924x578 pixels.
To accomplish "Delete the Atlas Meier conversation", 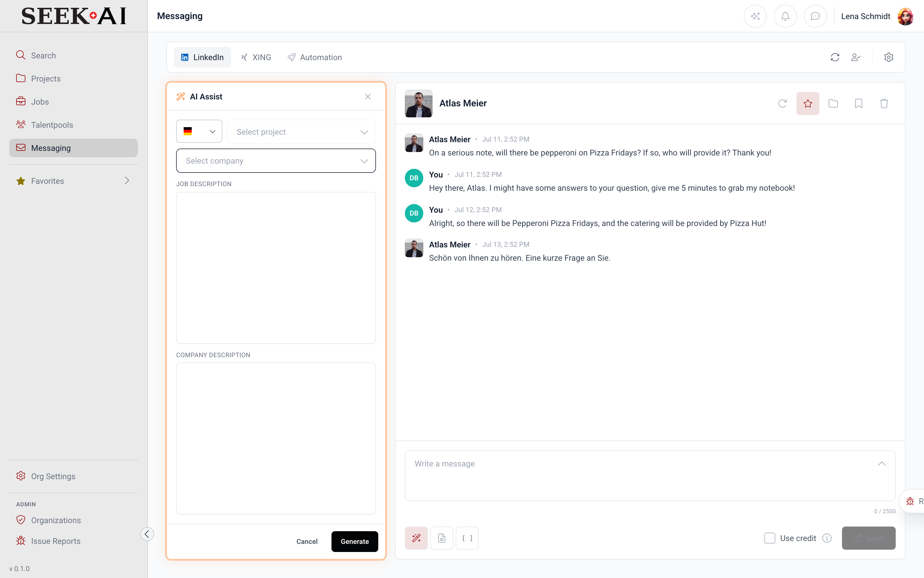I will (884, 103).
